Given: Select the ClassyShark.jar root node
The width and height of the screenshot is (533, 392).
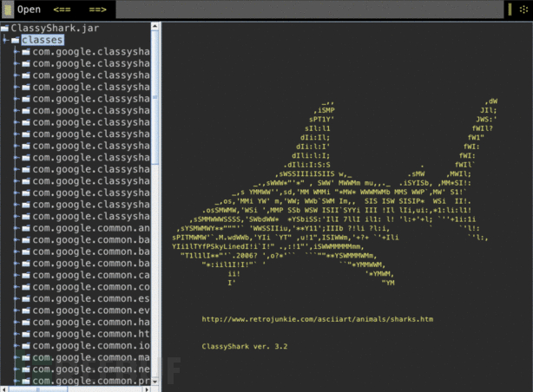Looking at the screenshot, I should [55, 29].
